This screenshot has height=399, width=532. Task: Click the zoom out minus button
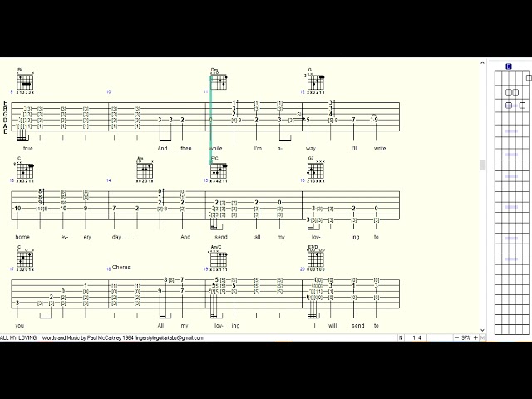tap(456, 338)
